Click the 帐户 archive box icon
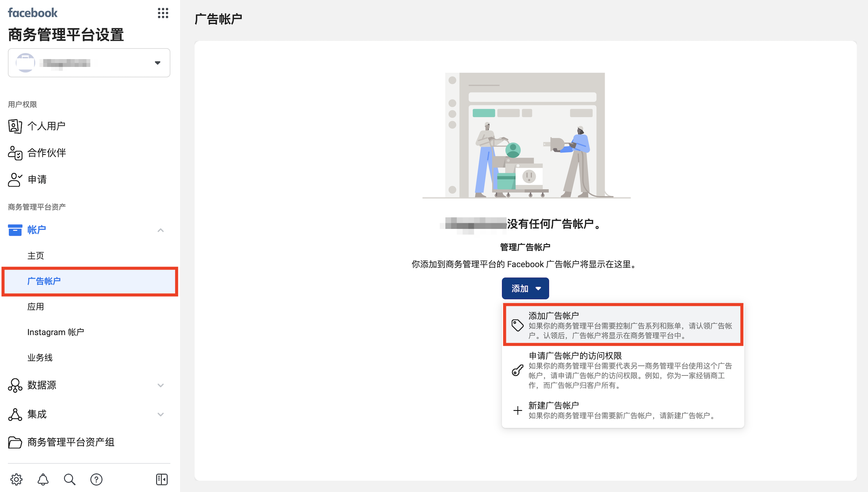 click(x=15, y=230)
